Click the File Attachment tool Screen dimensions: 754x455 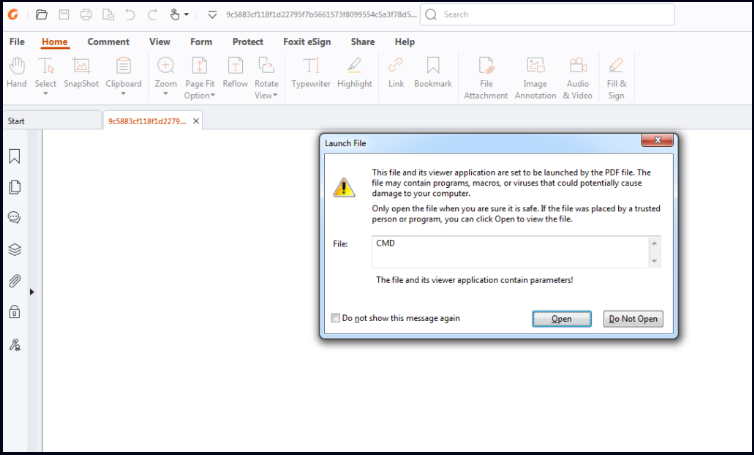pyautogui.click(x=486, y=78)
